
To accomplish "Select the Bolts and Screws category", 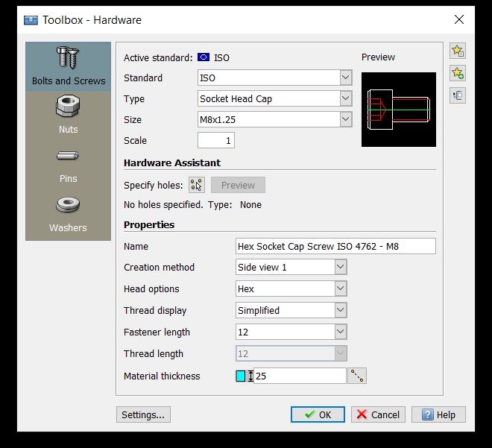I will point(68,66).
